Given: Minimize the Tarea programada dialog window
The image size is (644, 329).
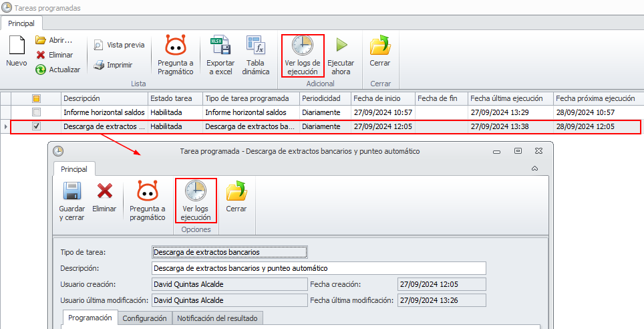Looking at the screenshot, I should click(497, 151).
